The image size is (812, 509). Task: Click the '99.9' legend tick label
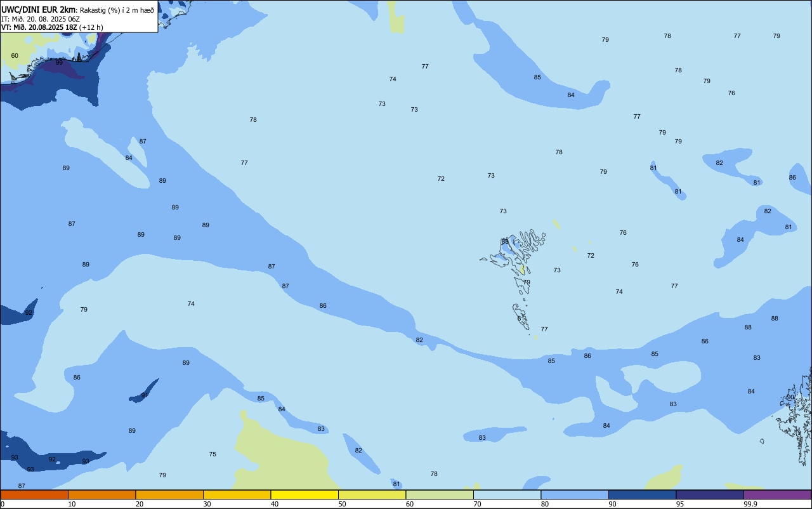(750, 504)
